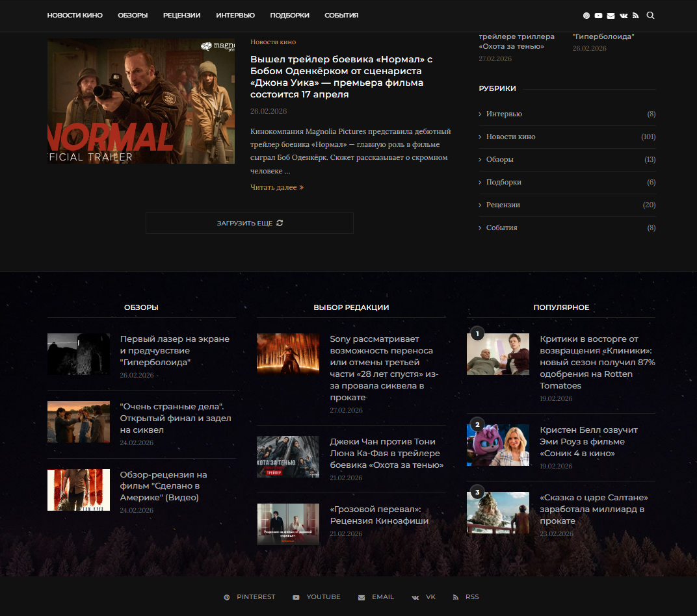Viewport: 697px width, 616px height.
Task: Click the chevron next to Новости кино rubric
Action: tap(480, 137)
